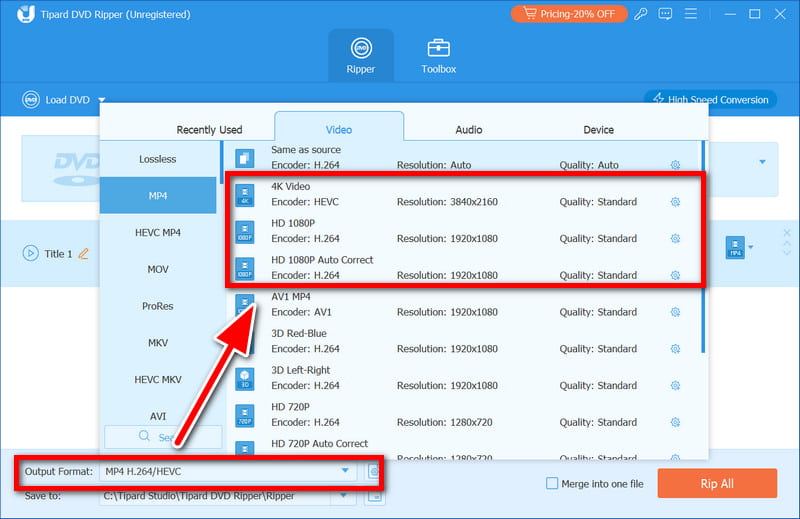Viewport: 800px width, 519px height.
Task: Select the Lossless category
Action: [158, 159]
